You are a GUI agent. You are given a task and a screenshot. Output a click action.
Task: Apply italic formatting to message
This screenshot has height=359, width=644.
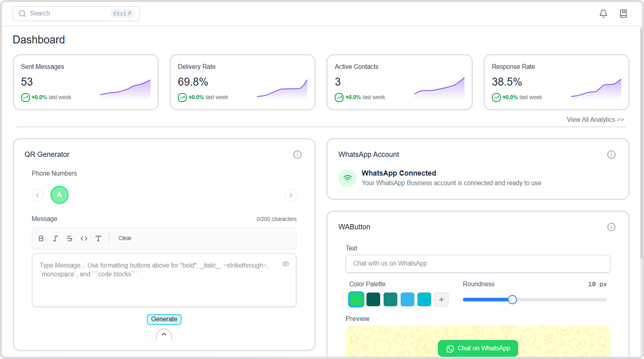55,238
